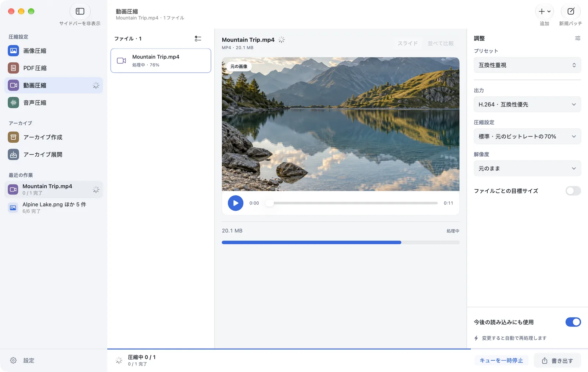Open PDF圧縮 in the sidebar
The height and width of the screenshot is (372, 588).
click(x=54, y=68)
